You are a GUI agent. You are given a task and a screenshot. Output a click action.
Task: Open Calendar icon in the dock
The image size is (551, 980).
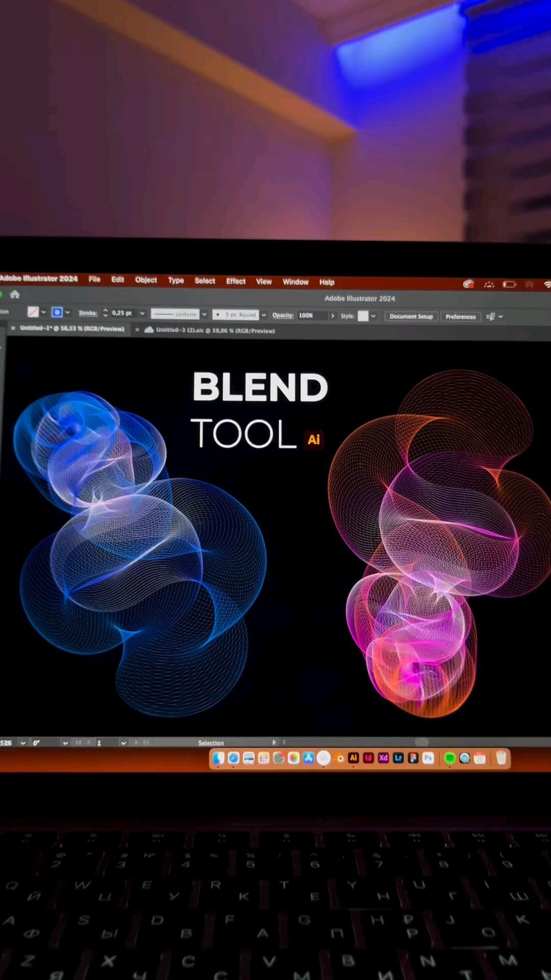pos(480,758)
